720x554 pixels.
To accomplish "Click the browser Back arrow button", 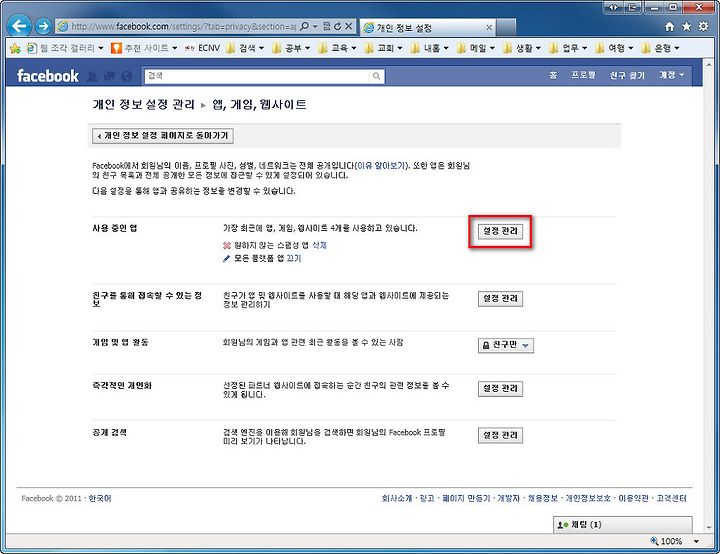I will (x=19, y=26).
